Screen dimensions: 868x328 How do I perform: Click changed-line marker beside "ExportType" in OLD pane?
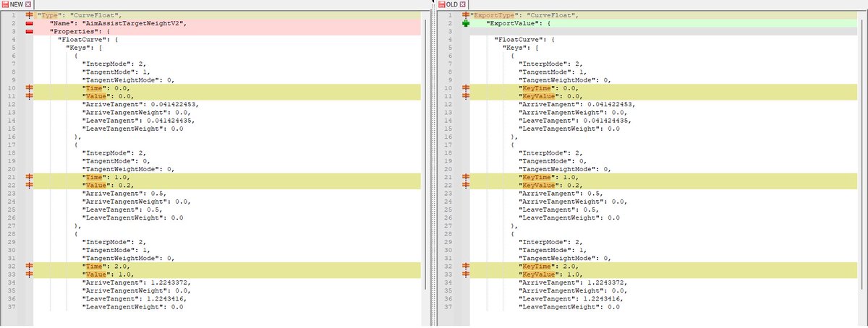pyautogui.click(x=465, y=15)
